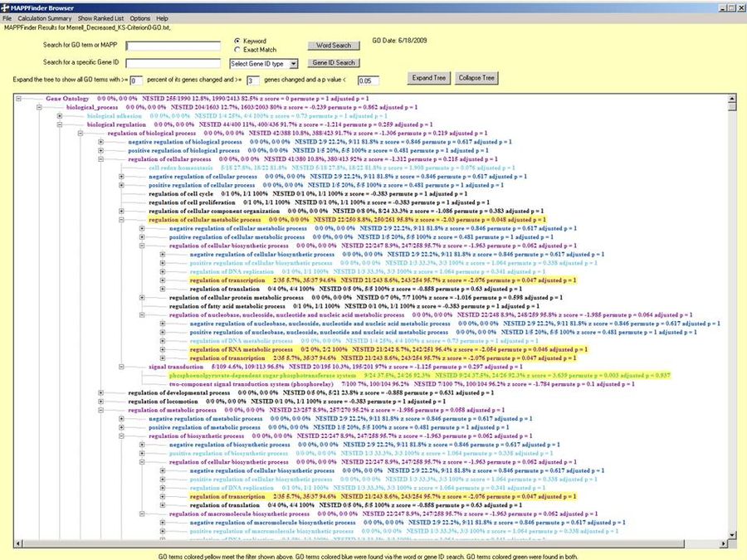Click the Collapse Tree button
Screen dimensions: 747x560
[476, 78]
